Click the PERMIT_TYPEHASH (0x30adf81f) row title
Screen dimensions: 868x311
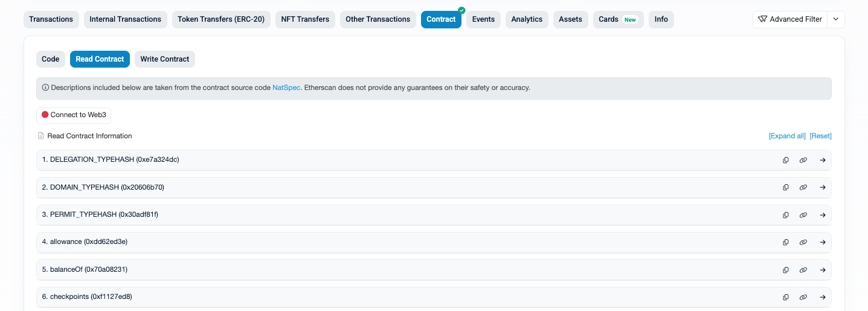pos(100,214)
